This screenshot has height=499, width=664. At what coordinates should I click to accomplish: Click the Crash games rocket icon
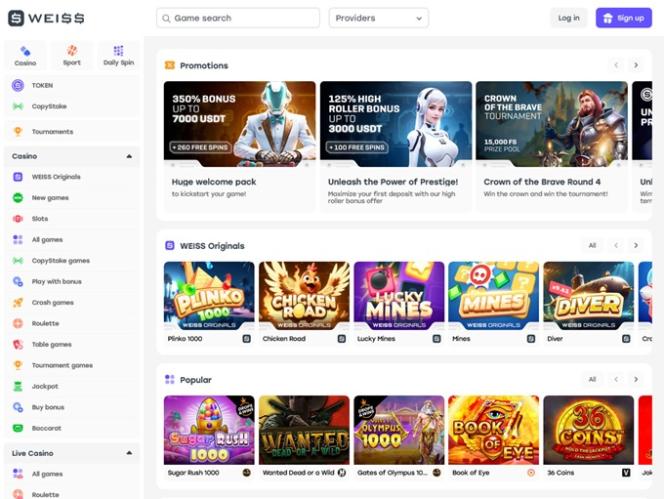17,302
